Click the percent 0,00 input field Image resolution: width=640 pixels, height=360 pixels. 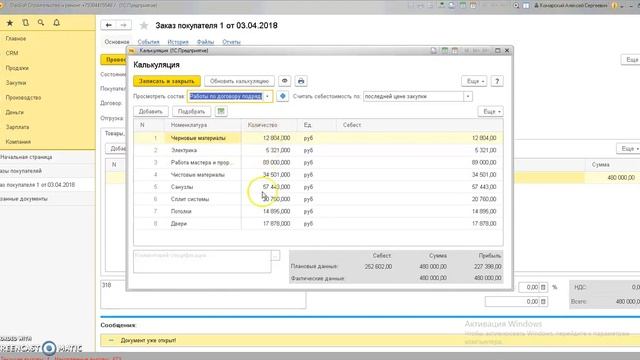529,287
